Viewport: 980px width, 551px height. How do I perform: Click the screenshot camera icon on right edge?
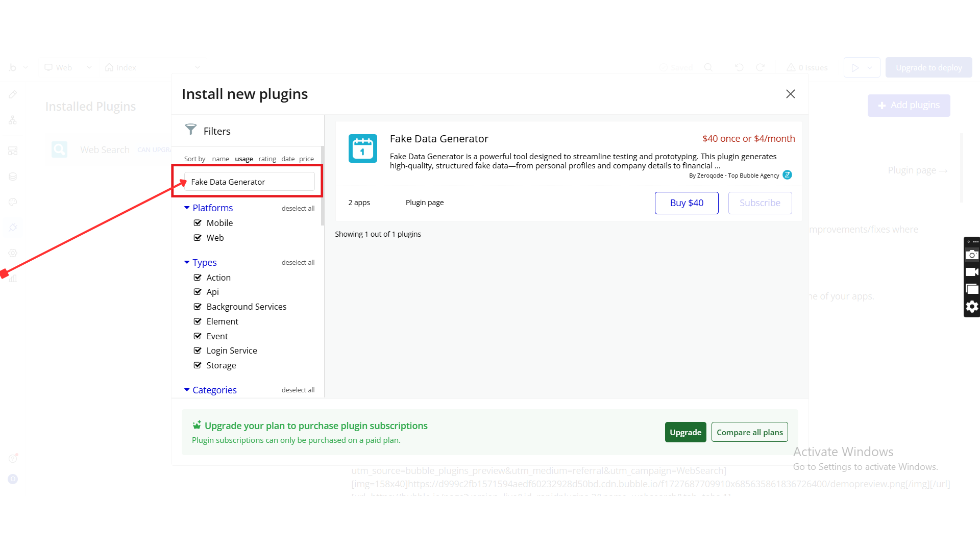tap(972, 255)
